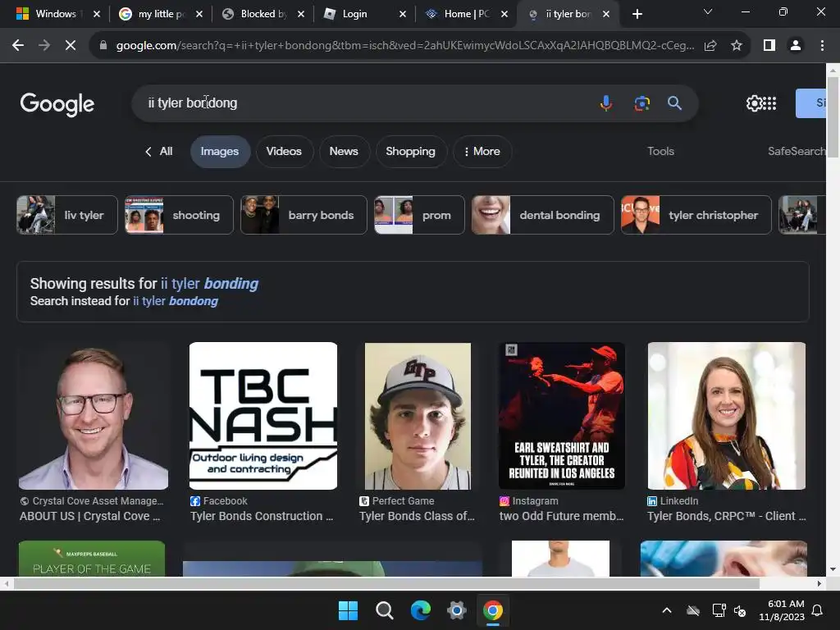
Task: Click the magnifier search button in Google search box
Action: click(674, 103)
